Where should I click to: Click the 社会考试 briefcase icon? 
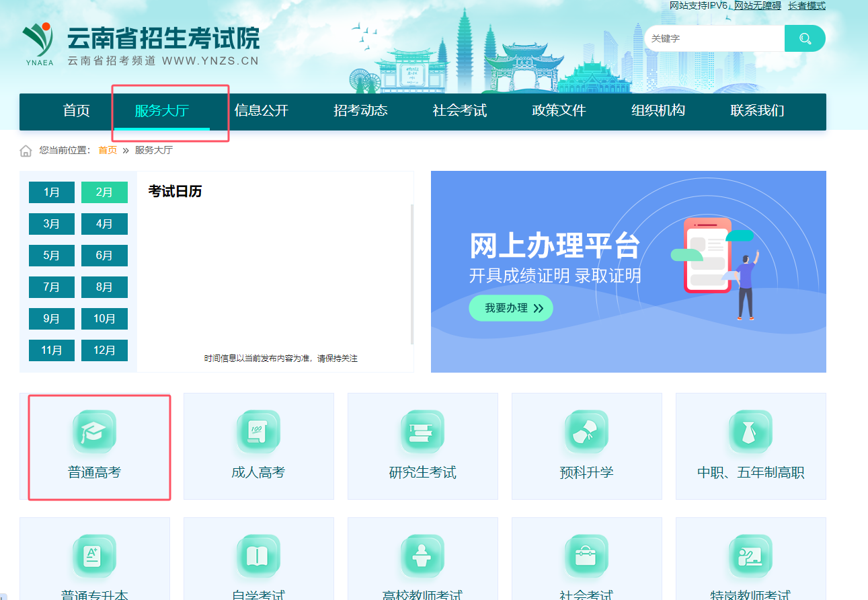click(586, 556)
